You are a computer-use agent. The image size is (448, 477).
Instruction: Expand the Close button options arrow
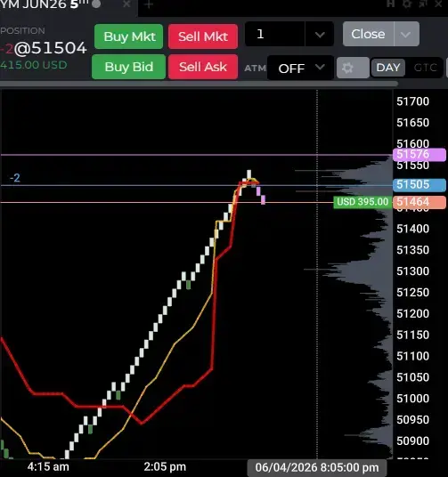pos(406,34)
